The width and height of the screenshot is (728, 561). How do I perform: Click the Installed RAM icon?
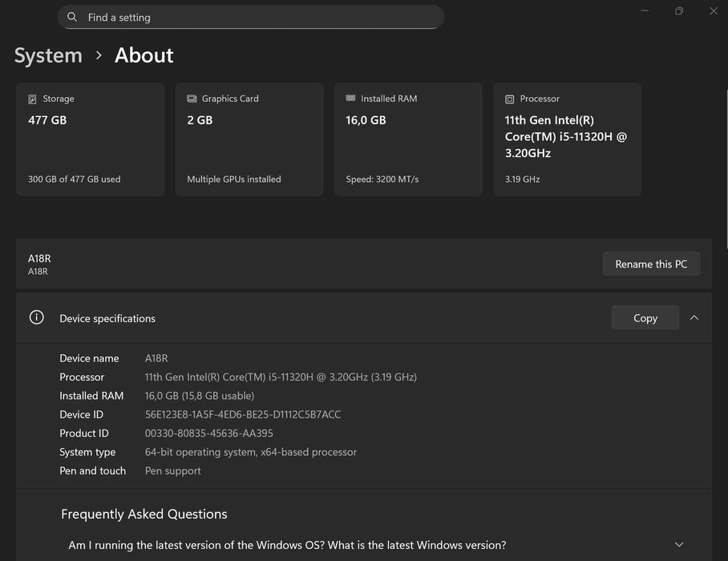click(x=350, y=99)
